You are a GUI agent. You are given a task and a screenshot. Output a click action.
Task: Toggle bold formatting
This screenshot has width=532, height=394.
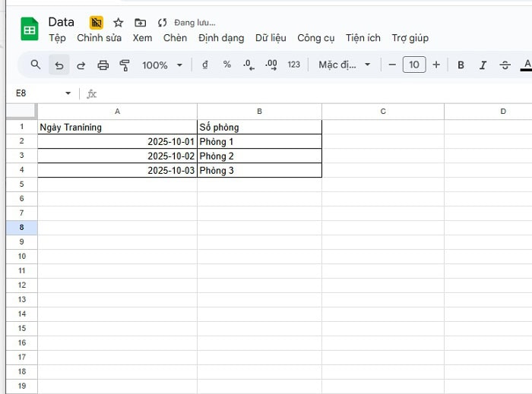pyautogui.click(x=461, y=65)
